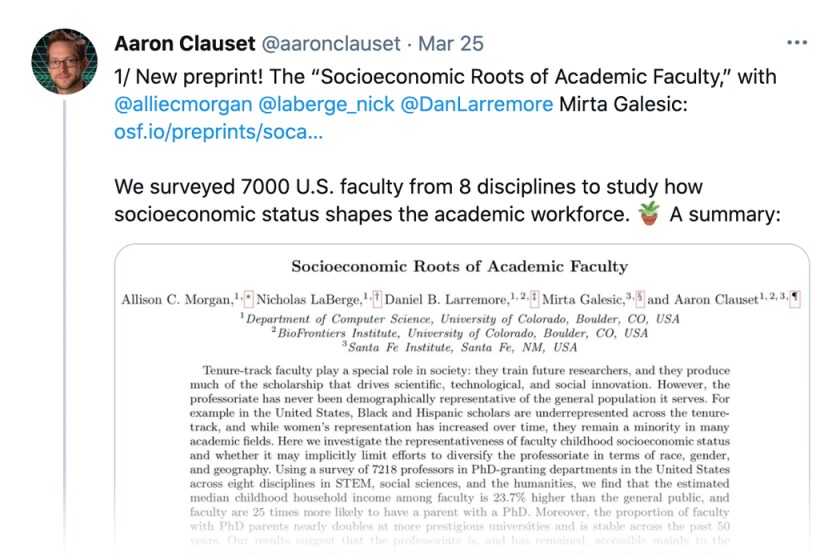
Task: Follow the osf.io/preprints link
Action: (x=219, y=132)
